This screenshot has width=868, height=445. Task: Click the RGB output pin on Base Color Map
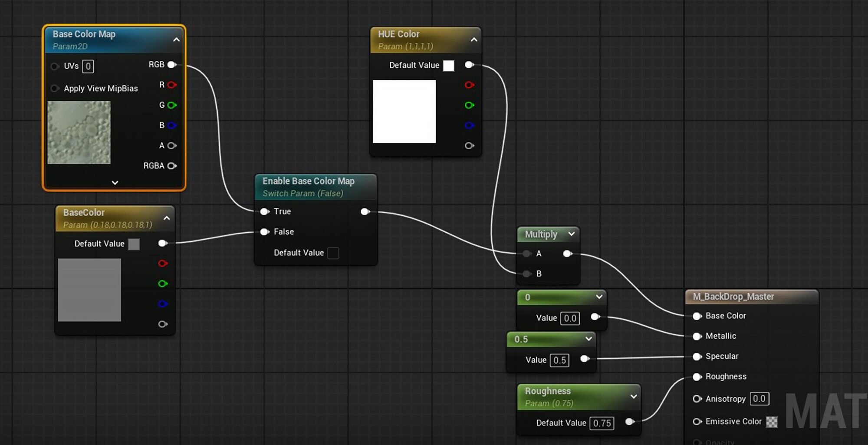[x=172, y=65]
